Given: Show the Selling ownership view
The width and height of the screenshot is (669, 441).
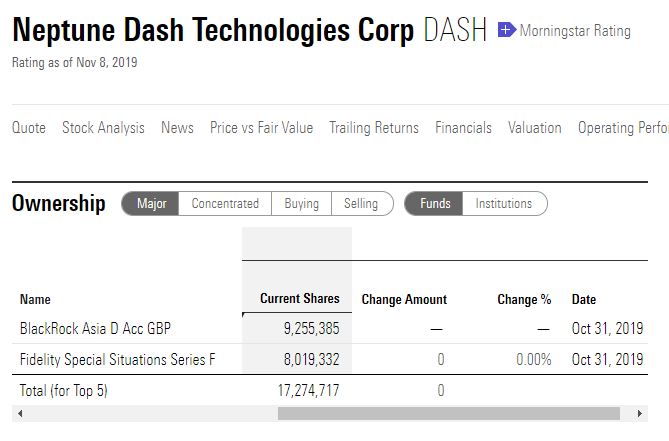Looking at the screenshot, I should (x=361, y=203).
